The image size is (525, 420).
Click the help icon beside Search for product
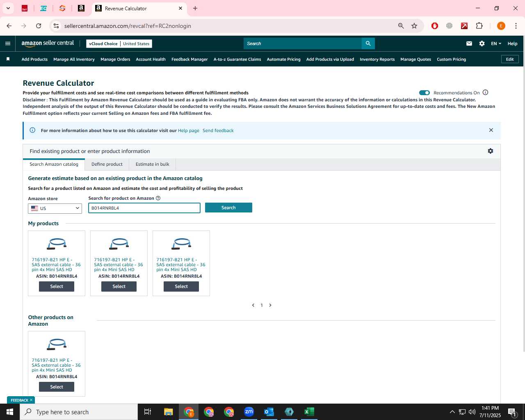pos(158,198)
